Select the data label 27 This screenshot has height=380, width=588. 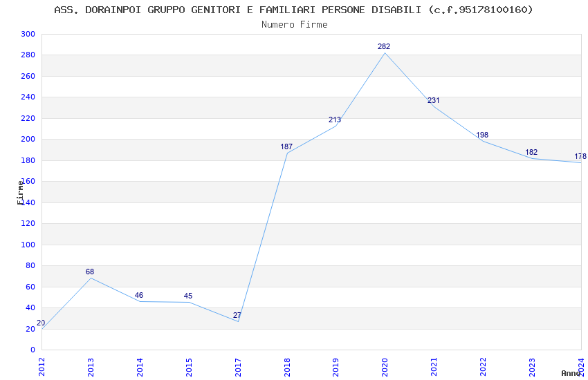(x=237, y=315)
